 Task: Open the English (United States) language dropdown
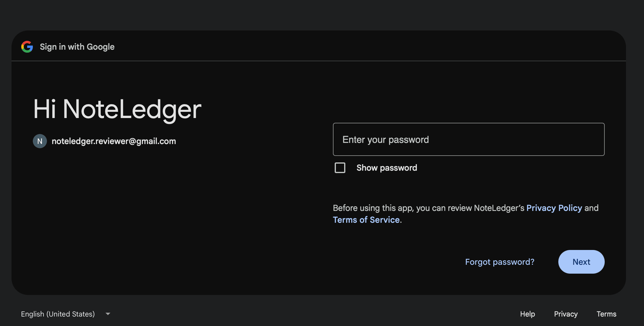click(x=66, y=314)
